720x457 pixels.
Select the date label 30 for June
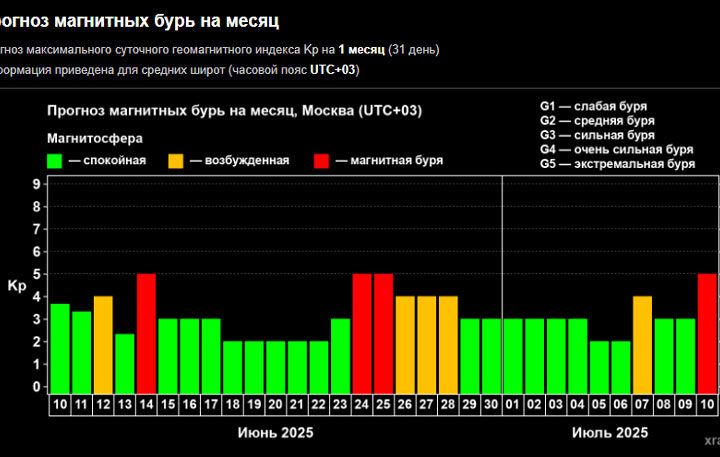pyautogui.click(x=491, y=404)
